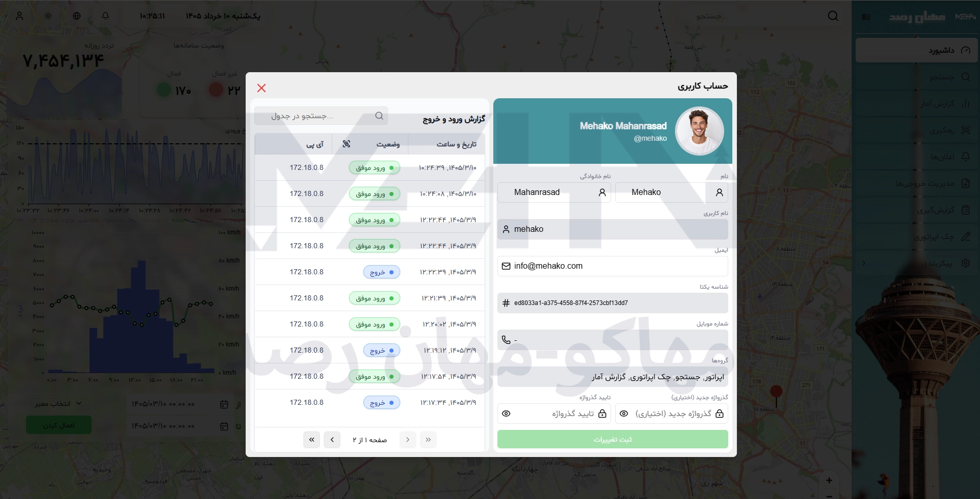
Task: Toggle the theme with the sun icon
Action: (x=48, y=16)
